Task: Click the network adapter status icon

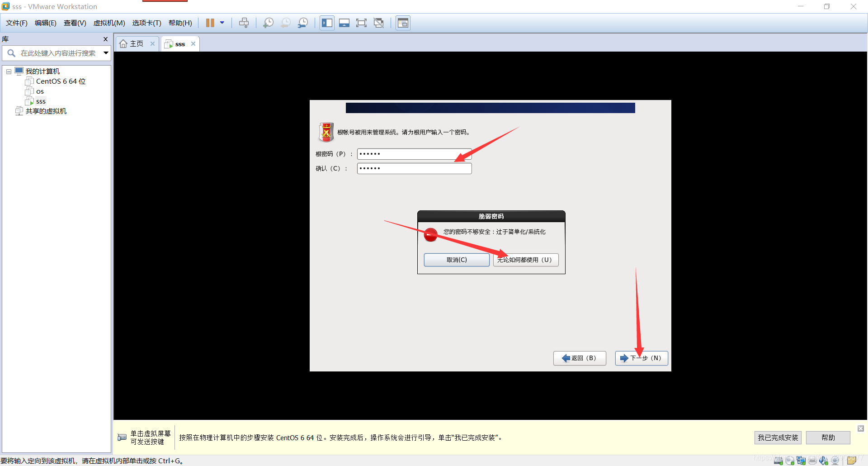Action: point(801,461)
